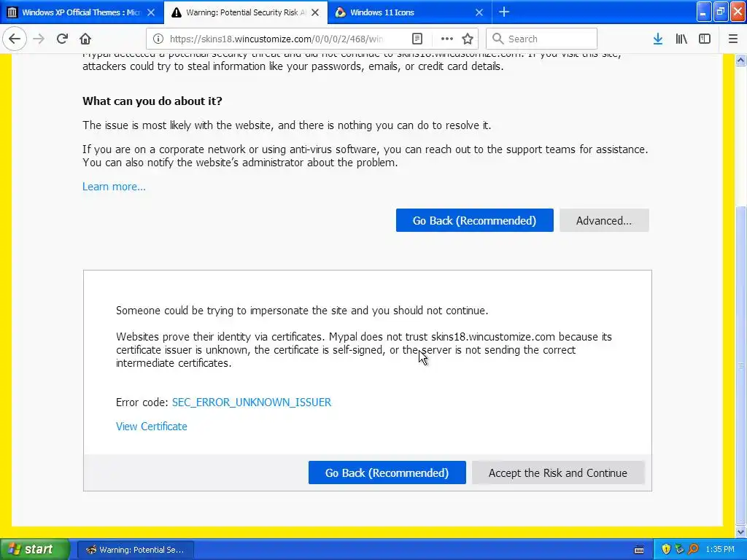Toggle the sidebar icon

click(705, 39)
